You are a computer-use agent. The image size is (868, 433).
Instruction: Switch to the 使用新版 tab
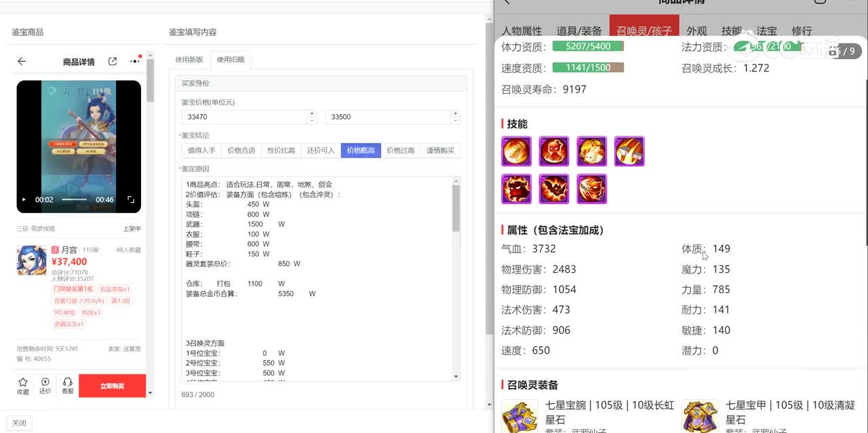pos(189,60)
